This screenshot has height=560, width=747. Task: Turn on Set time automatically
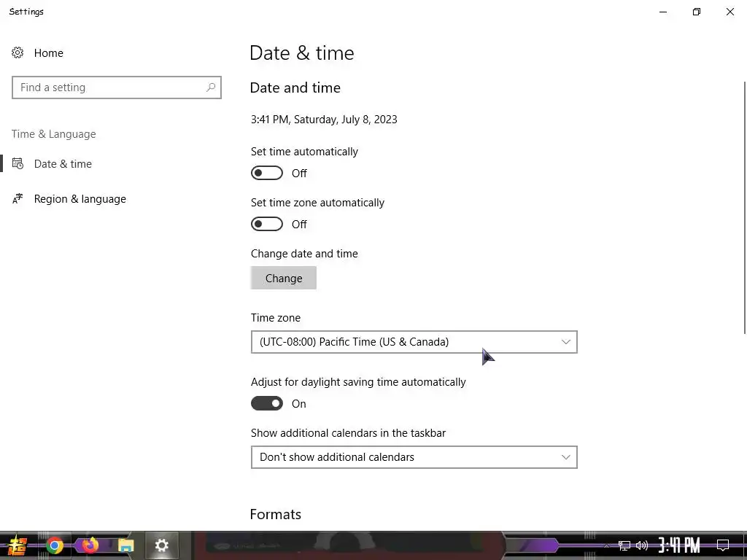point(267,173)
